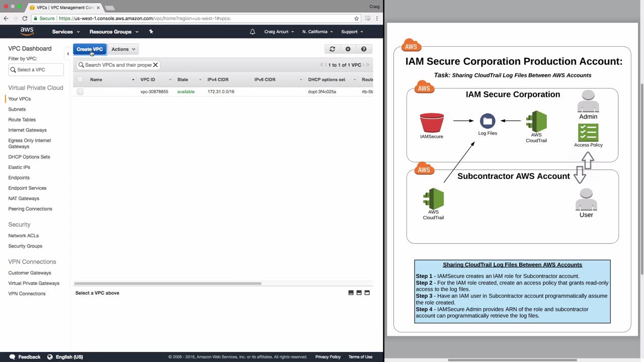Click the Admin person icon in diagram

click(x=588, y=102)
